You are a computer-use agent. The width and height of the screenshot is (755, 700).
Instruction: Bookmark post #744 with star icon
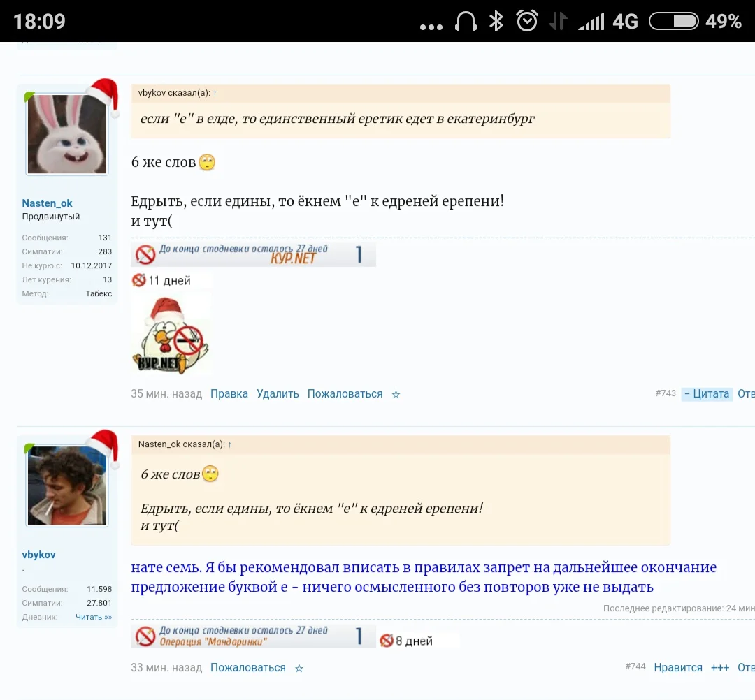tap(299, 669)
